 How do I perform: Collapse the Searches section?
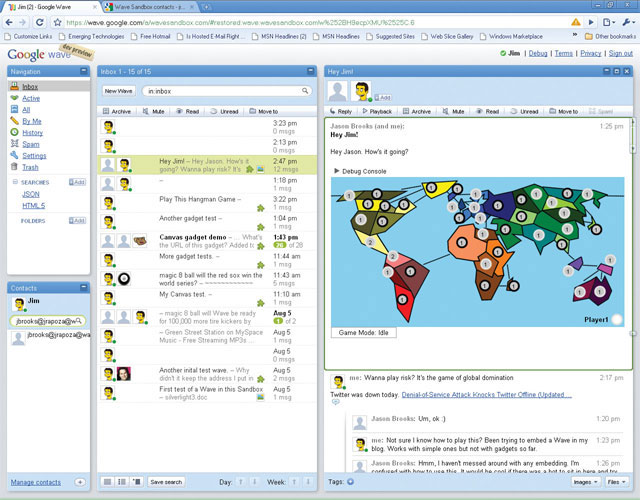coord(15,182)
